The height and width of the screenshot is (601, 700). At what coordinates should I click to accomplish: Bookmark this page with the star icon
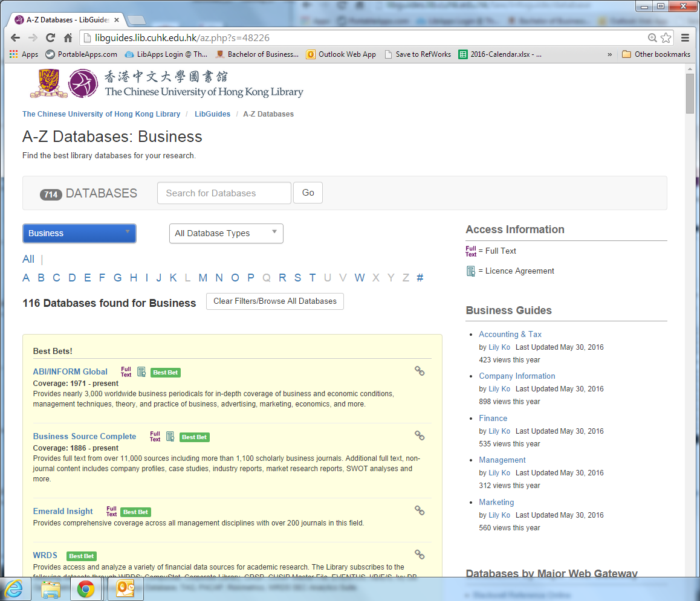pyautogui.click(x=666, y=38)
